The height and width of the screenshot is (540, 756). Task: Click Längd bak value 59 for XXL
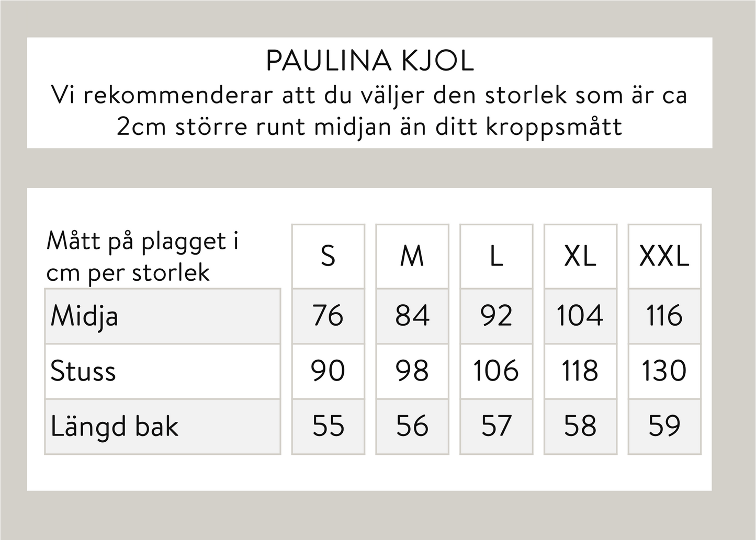(664, 426)
